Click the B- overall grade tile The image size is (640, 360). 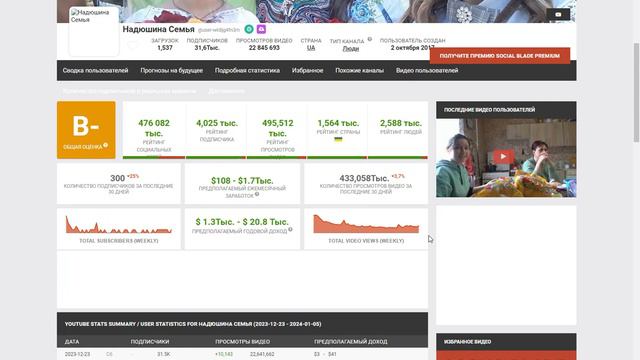click(x=86, y=130)
